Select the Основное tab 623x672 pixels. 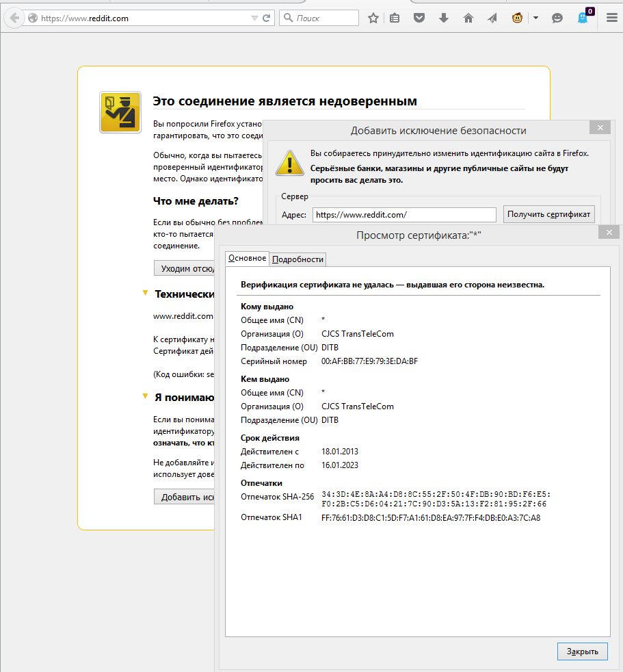click(247, 258)
